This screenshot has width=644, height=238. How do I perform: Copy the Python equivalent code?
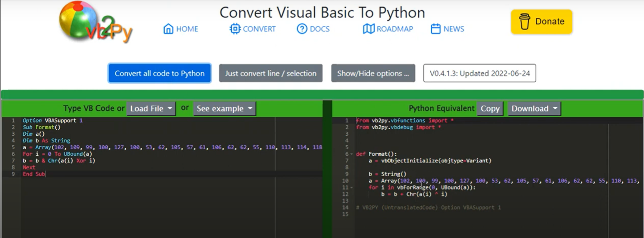coord(490,108)
